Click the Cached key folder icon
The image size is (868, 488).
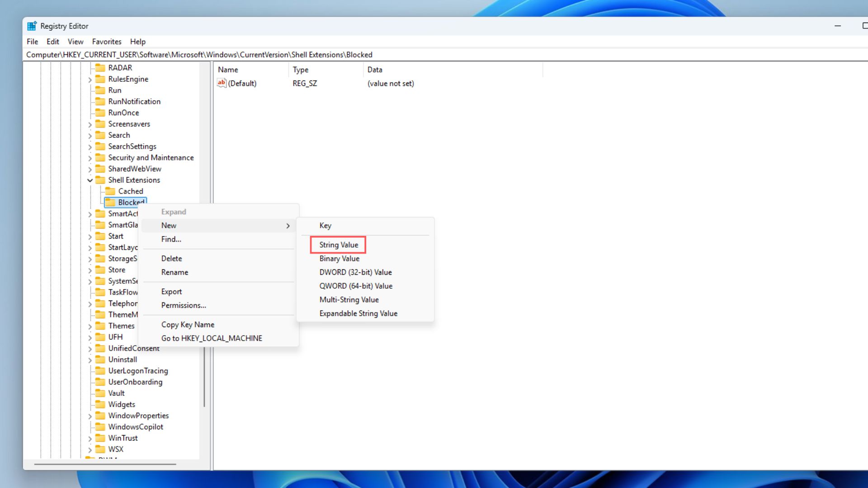[x=110, y=191]
